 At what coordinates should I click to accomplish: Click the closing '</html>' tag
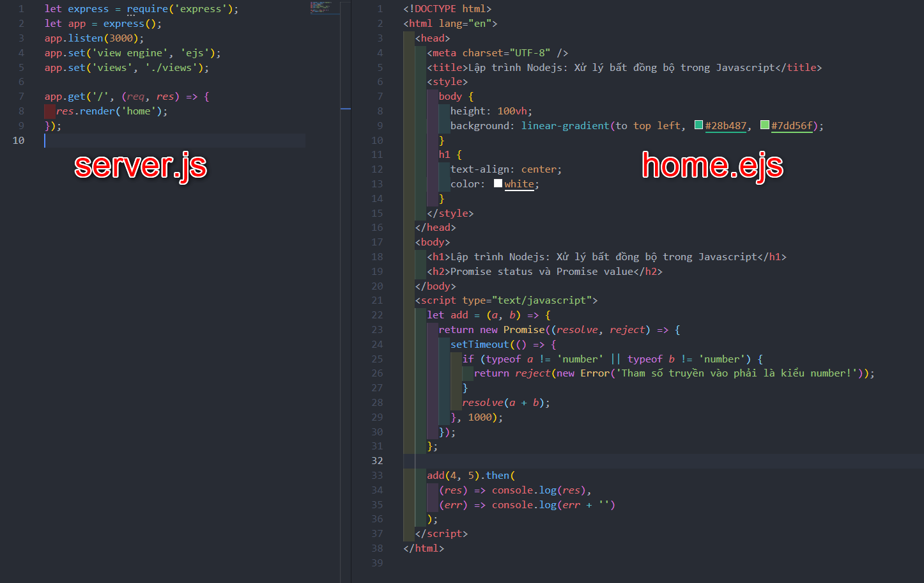(x=424, y=548)
